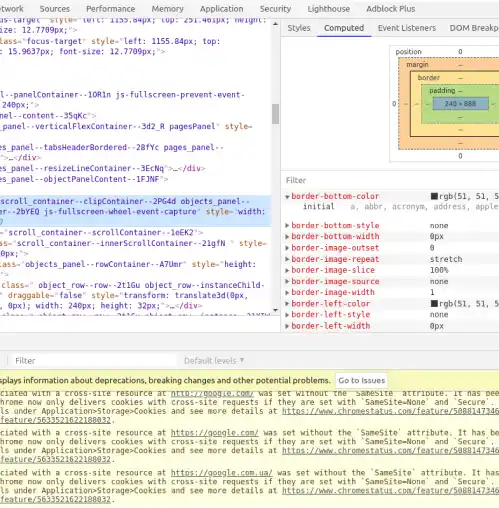Open the Lighthouse panel tab
Screen dimensions: 499x508
(328, 9)
